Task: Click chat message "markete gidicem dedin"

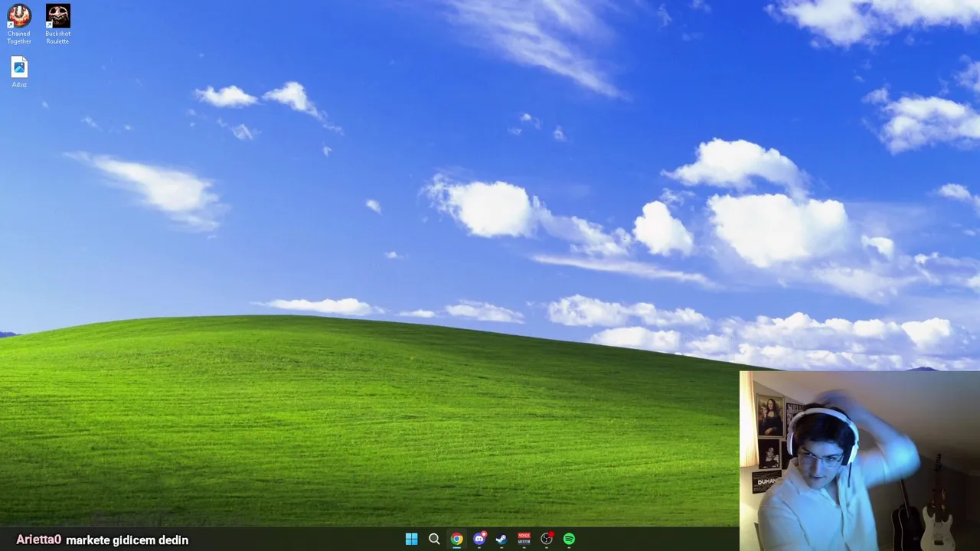Action: 127,540
